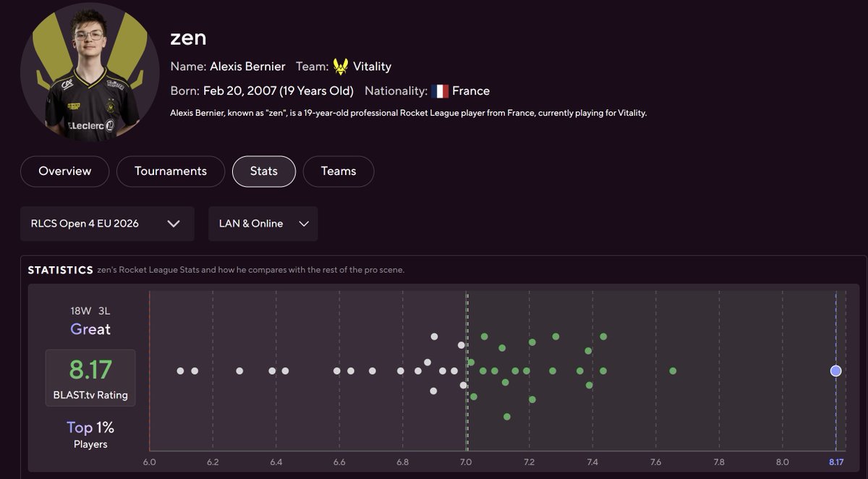
Task: Click the '8.0' axis label
Action: [x=783, y=462]
